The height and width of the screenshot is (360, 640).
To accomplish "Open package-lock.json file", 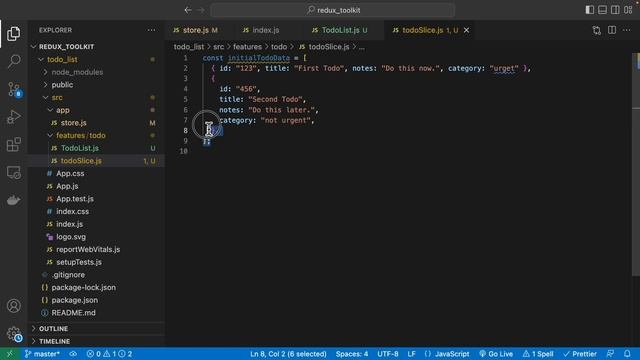I will click(83, 287).
